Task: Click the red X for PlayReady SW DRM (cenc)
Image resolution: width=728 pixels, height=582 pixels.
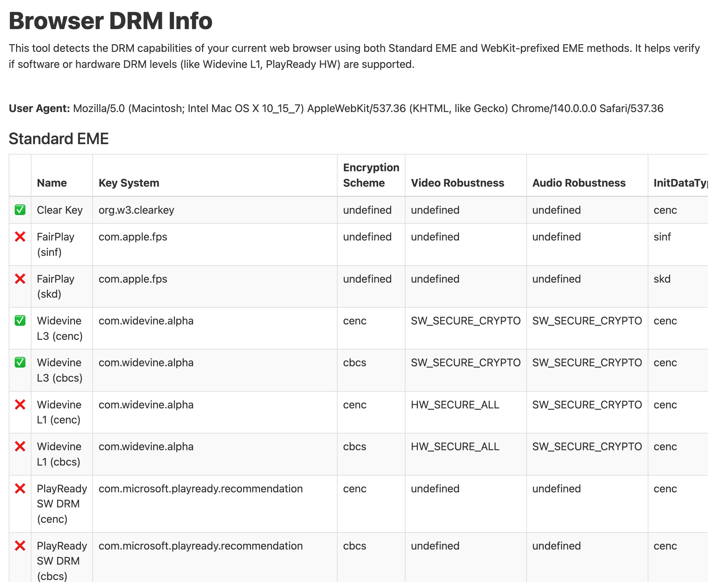Action: (x=20, y=488)
